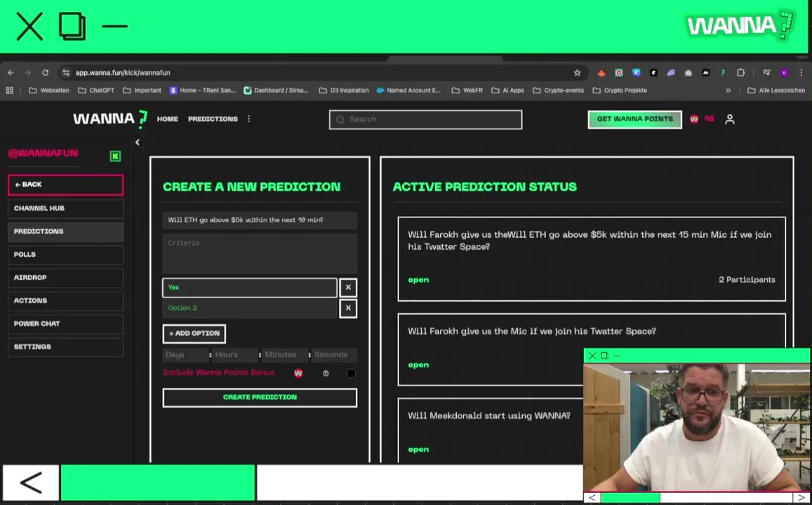812x505 pixels.
Task: Click the CREATE PREDICTION button
Action: coord(260,398)
